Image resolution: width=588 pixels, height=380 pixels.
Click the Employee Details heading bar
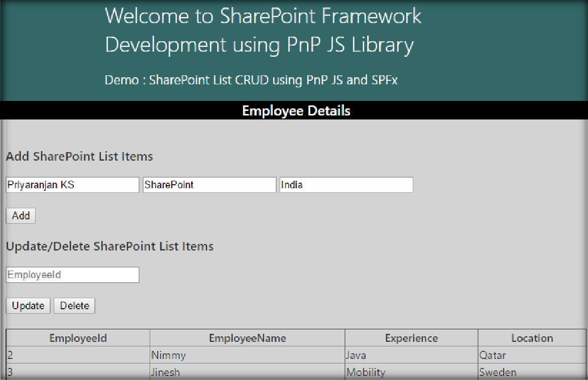tap(294, 110)
